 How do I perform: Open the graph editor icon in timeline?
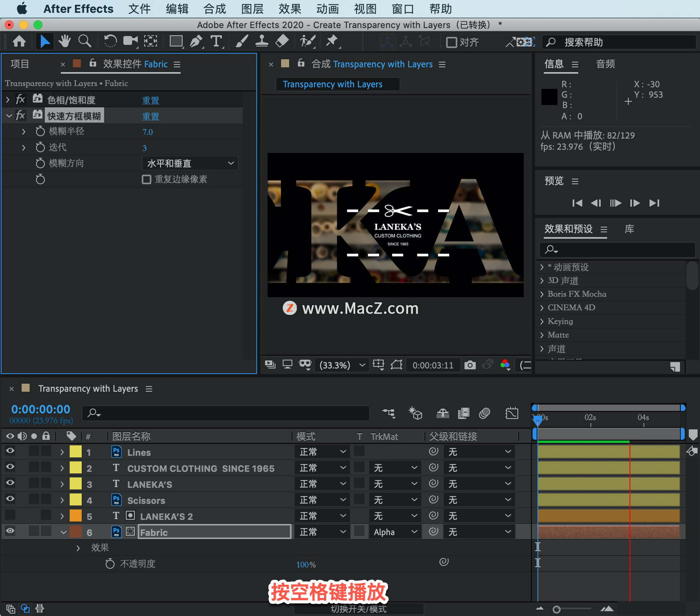click(x=512, y=413)
